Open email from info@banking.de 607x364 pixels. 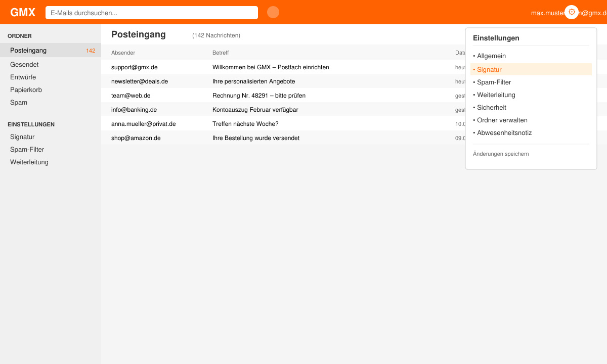tap(134, 110)
